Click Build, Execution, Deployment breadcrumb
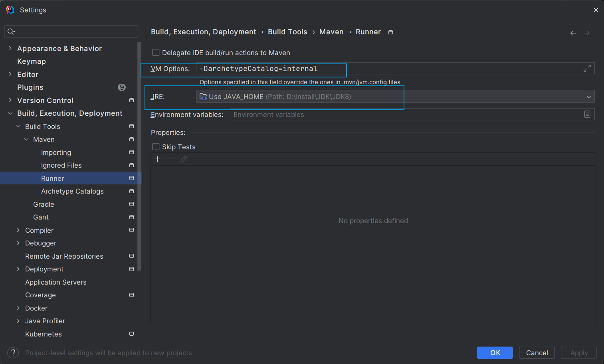 tap(204, 32)
